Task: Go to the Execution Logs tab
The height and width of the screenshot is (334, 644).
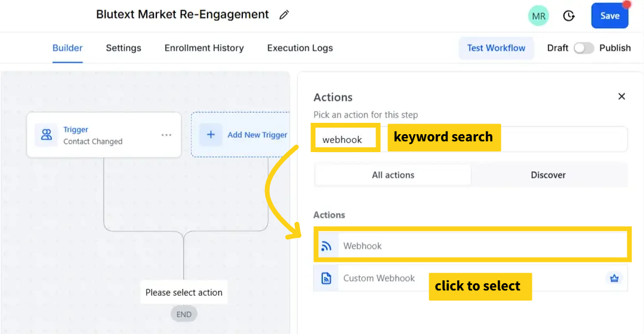Action: (x=300, y=48)
